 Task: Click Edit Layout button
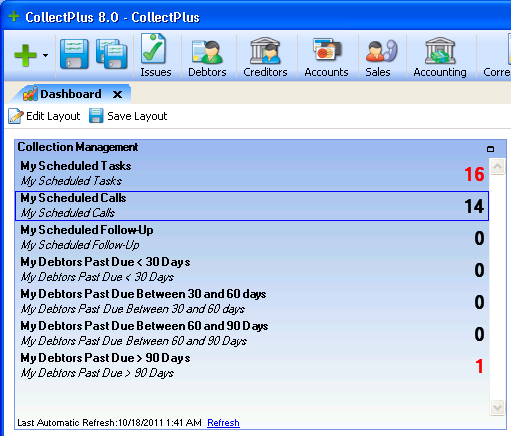pos(44,116)
